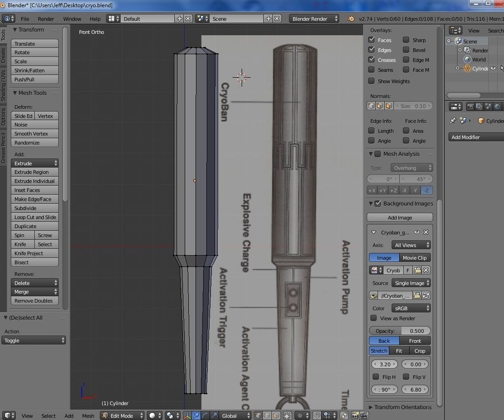Open the 3D View editor type selector
Image resolution: width=504 pixels, height=420 pixels.
pyautogui.click(x=9, y=416)
